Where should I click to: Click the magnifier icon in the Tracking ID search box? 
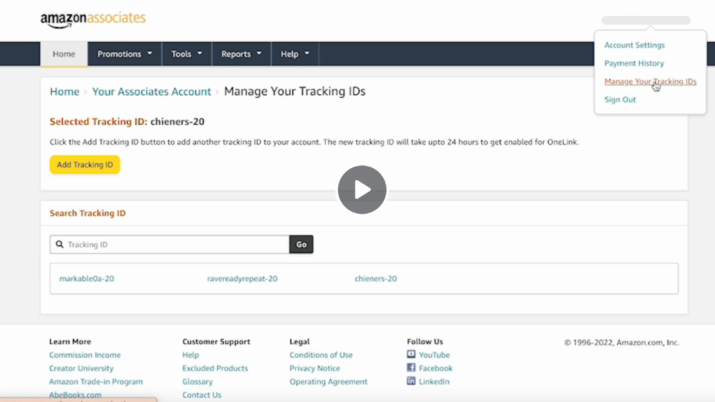tap(60, 244)
